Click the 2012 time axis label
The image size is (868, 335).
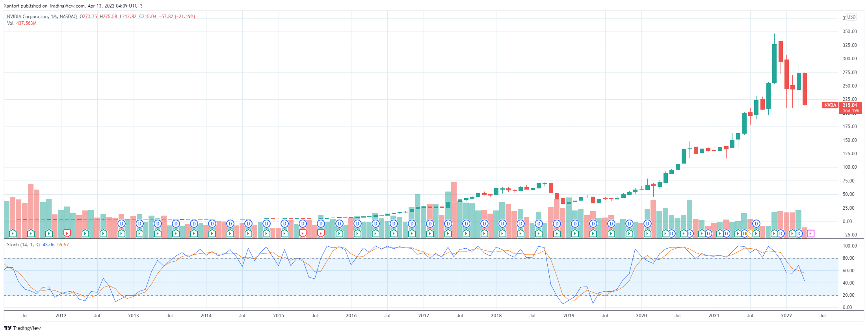click(61, 316)
